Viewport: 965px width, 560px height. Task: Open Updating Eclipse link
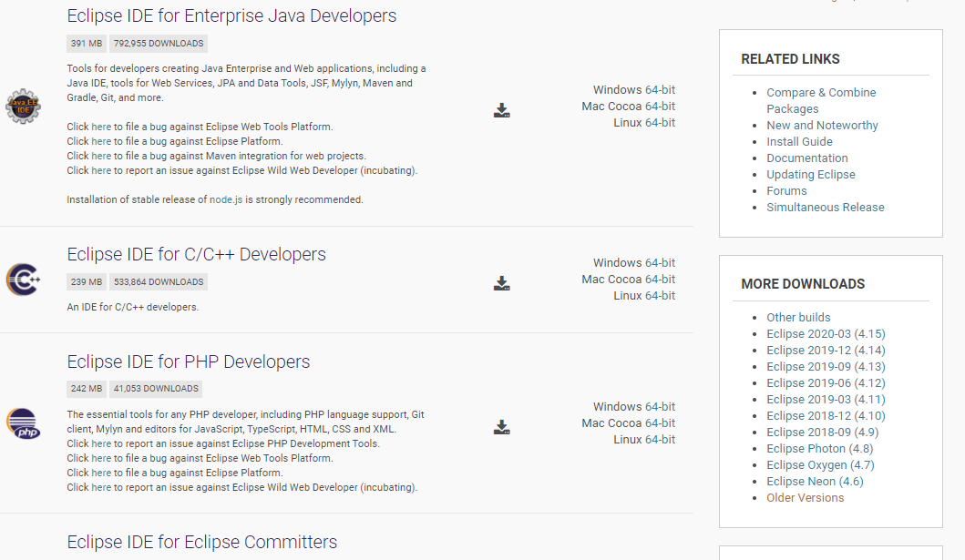tap(810, 175)
